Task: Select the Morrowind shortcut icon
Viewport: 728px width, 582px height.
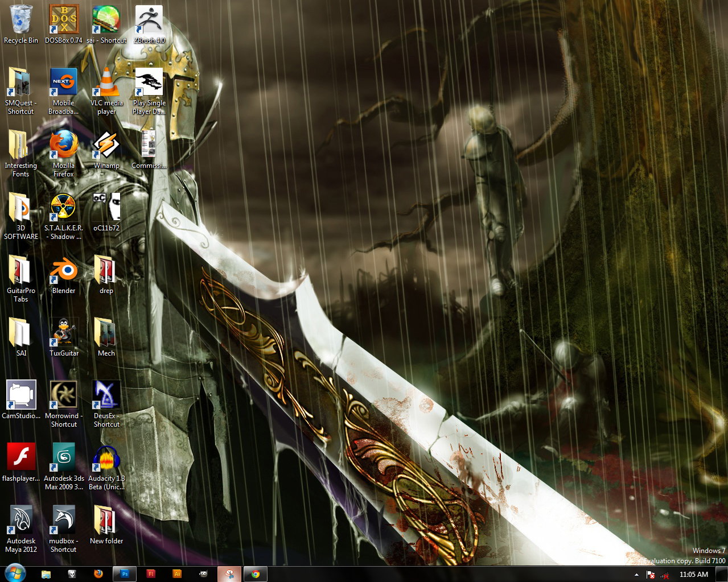Action: tap(64, 396)
